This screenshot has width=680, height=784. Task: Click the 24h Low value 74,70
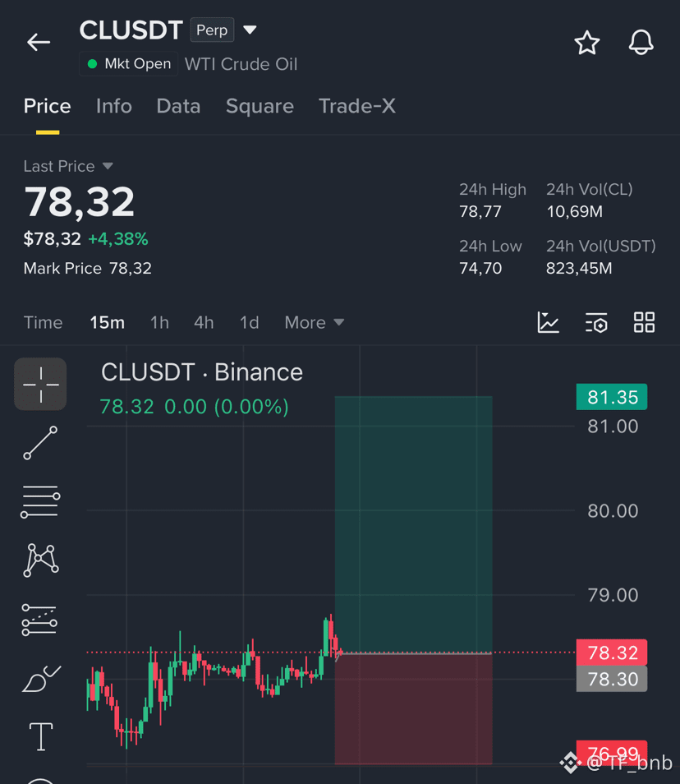pos(480,269)
